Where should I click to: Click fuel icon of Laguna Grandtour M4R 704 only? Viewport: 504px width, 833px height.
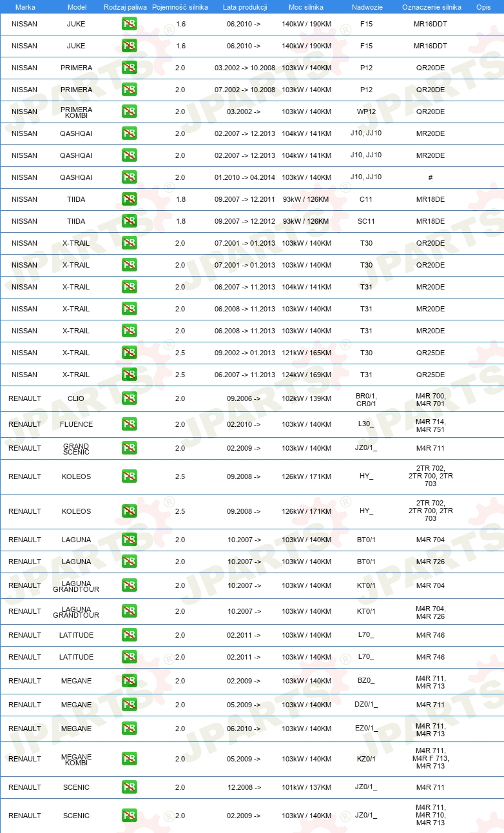click(x=129, y=585)
